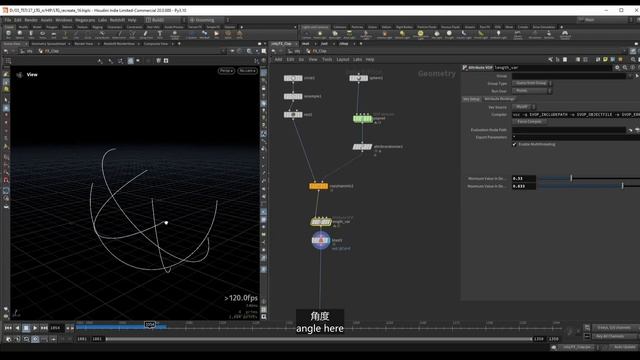Click the node name field length_var
The width and height of the screenshot is (640, 360).
[x=553, y=68]
